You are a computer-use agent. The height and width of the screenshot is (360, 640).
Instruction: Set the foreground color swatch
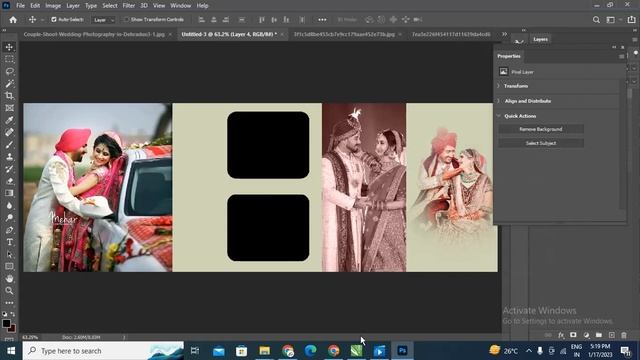6,324
